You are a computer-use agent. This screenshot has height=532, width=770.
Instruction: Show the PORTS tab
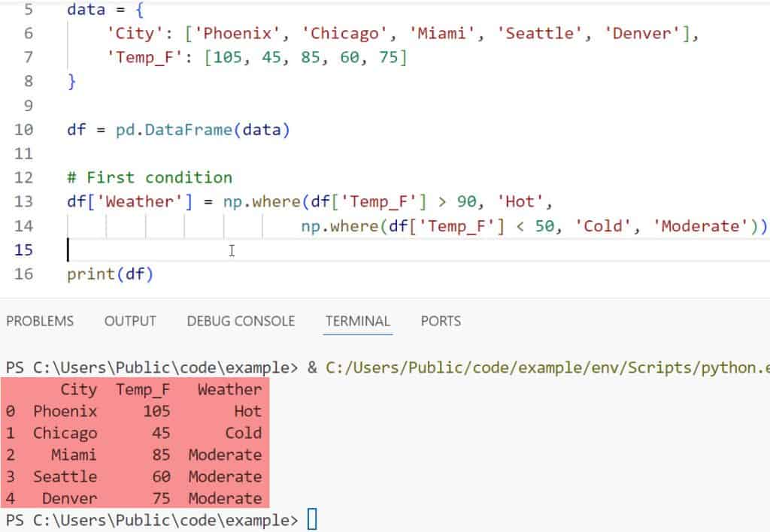(x=441, y=321)
